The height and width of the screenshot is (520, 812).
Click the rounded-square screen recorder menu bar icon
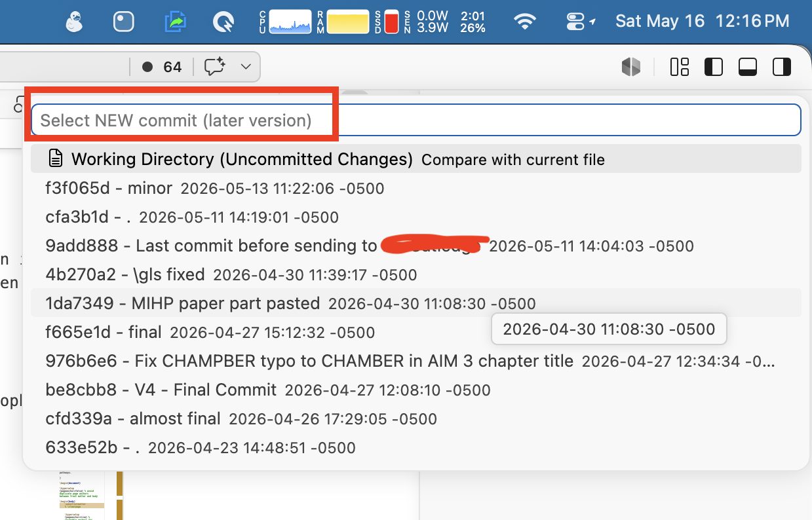click(x=123, y=22)
